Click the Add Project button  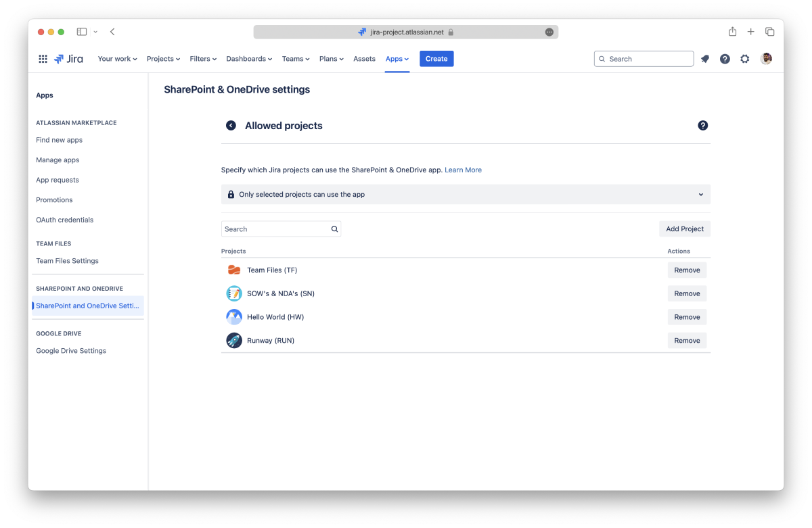pos(684,229)
